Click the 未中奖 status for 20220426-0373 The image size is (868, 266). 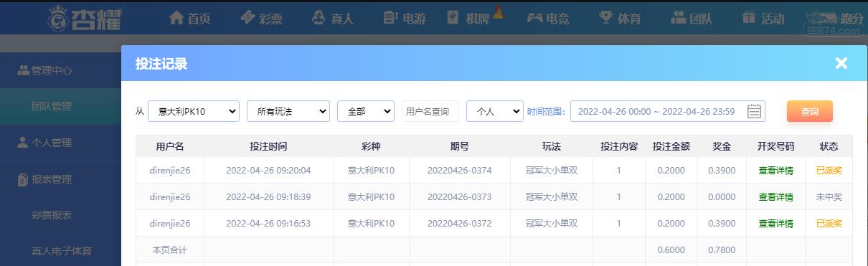click(829, 197)
